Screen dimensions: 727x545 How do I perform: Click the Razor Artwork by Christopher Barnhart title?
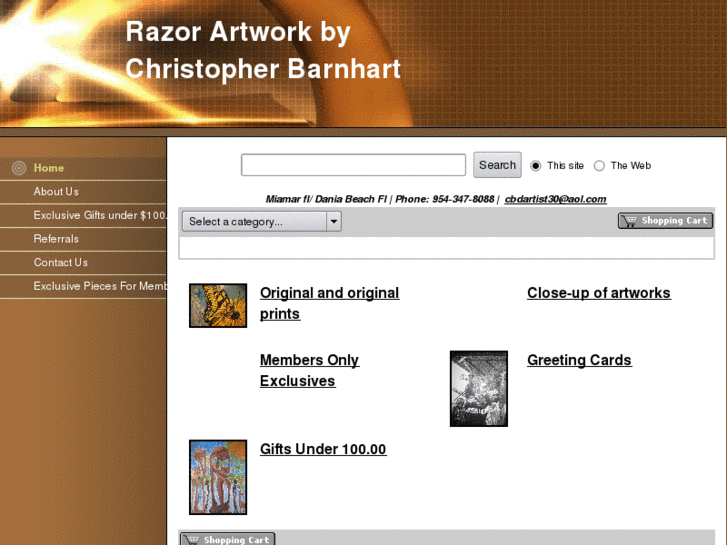coord(263,50)
